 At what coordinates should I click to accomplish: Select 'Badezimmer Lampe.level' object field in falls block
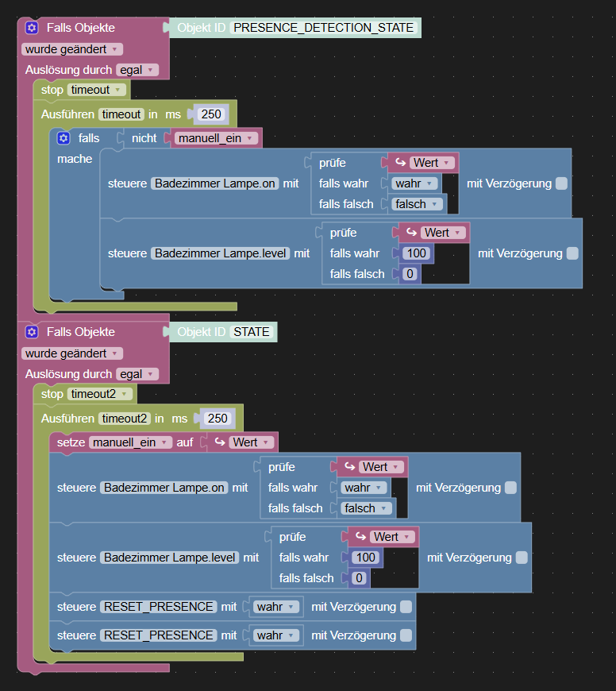(221, 253)
